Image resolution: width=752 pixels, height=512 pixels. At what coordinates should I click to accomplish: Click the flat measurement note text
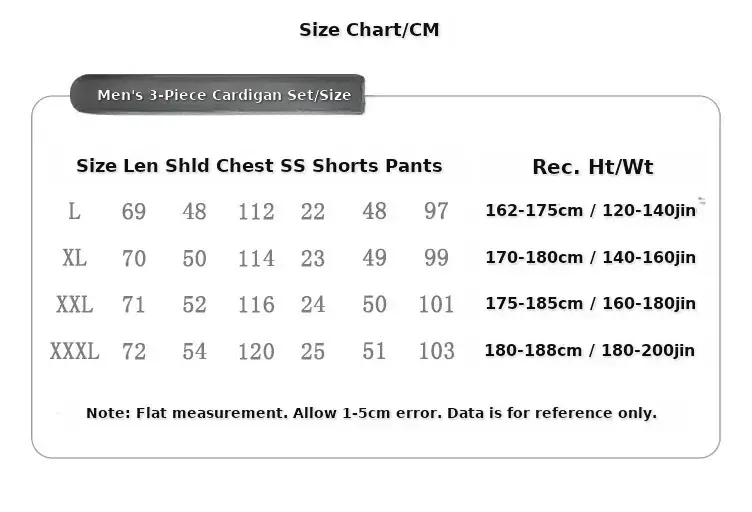[x=371, y=413]
